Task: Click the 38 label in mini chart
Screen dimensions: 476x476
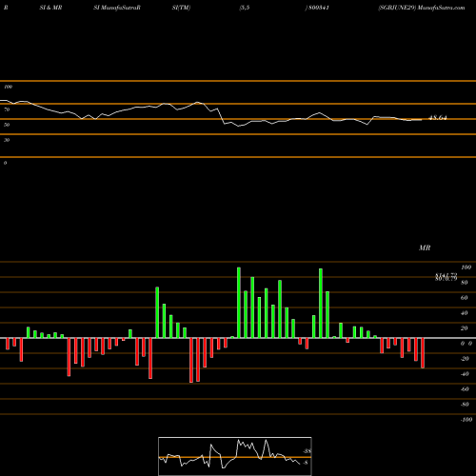Action: click(x=307, y=451)
